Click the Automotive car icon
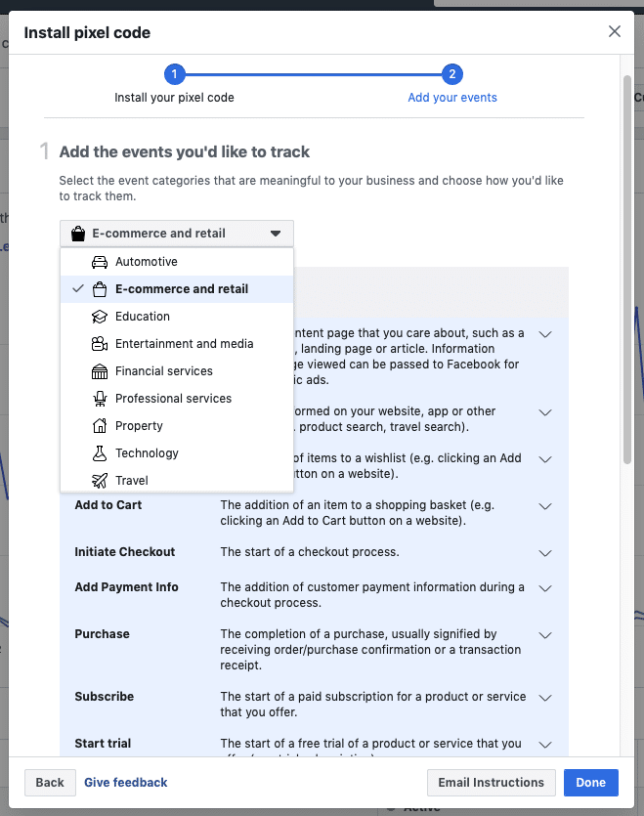The width and height of the screenshot is (644, 816). [x=99, y=262]
